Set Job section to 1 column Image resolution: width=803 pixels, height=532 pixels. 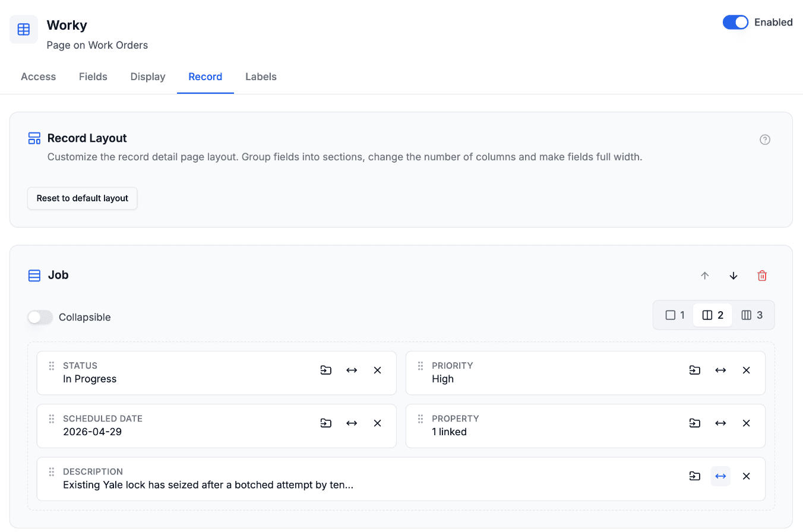tap(675, 315)
